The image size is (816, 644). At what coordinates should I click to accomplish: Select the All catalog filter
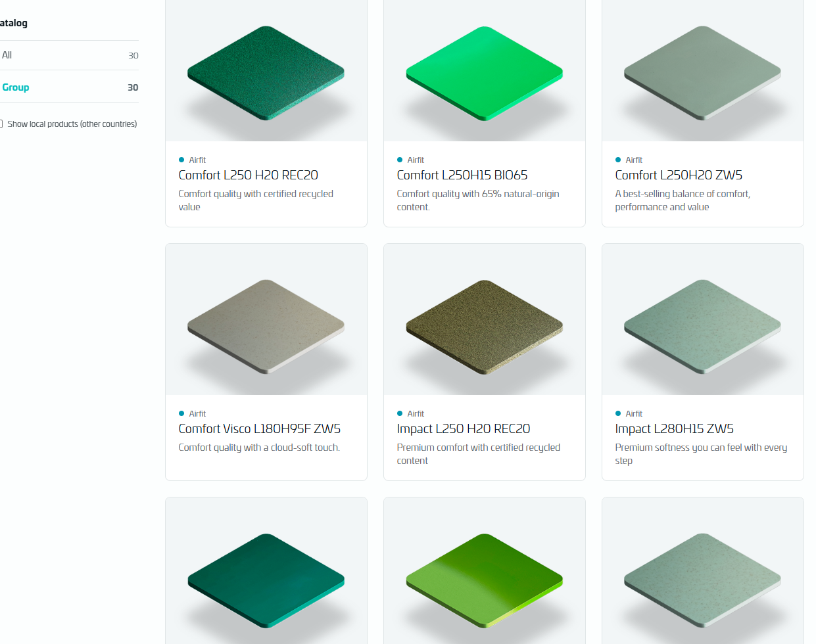tap(69, 55)
